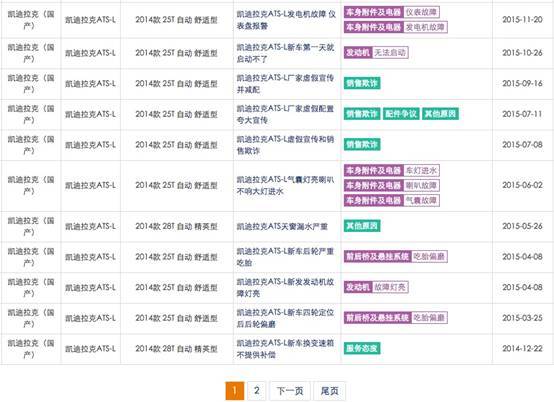Click the 无法启动 engine tag

click(x=390, y=53)
